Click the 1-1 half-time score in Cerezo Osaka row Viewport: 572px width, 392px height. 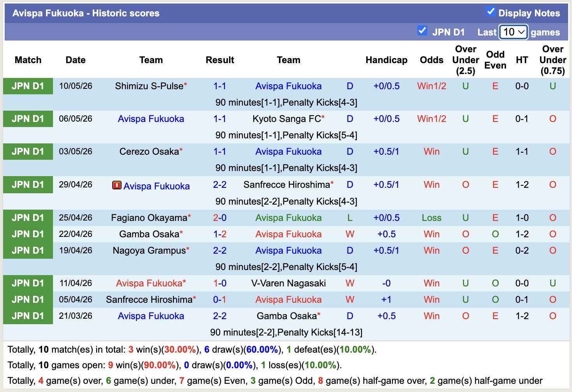(x=522, y=152)
